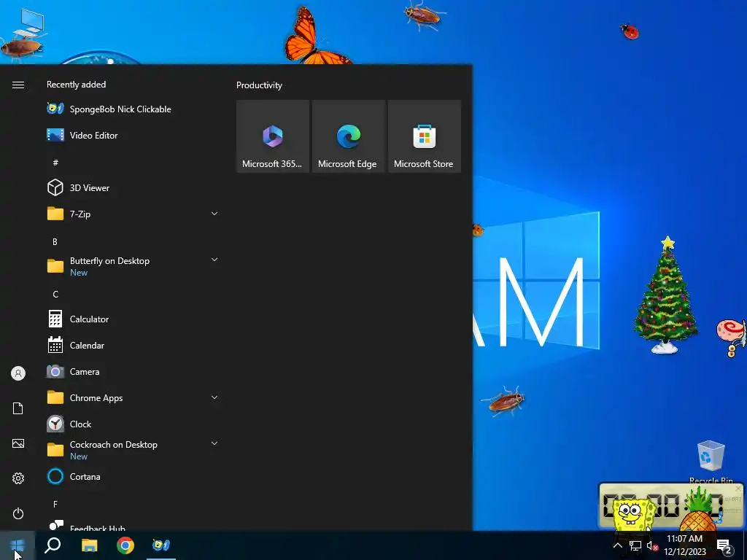Expand Cockroach on Desktop chevron
Image resolution: width=747 pixels, height=560 pixels.
[x=214, y=444]
